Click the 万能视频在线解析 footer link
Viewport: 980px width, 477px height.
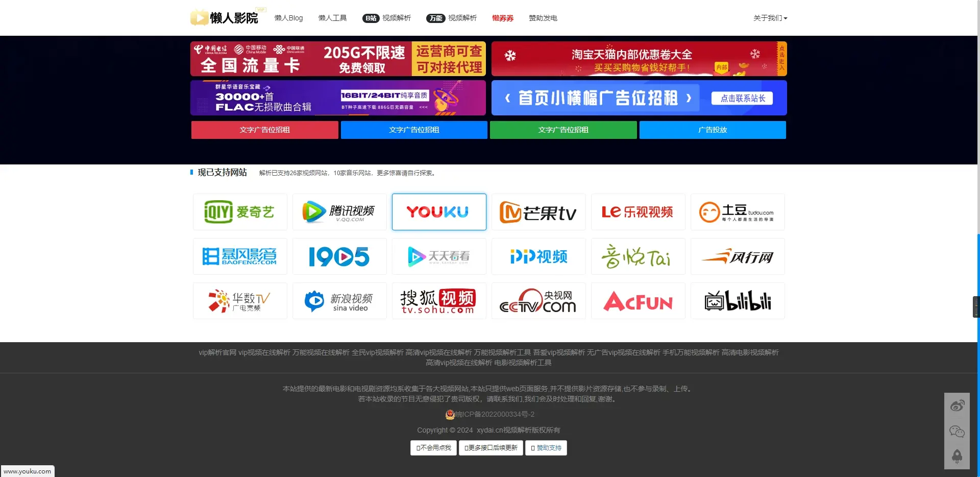[321, 352]
